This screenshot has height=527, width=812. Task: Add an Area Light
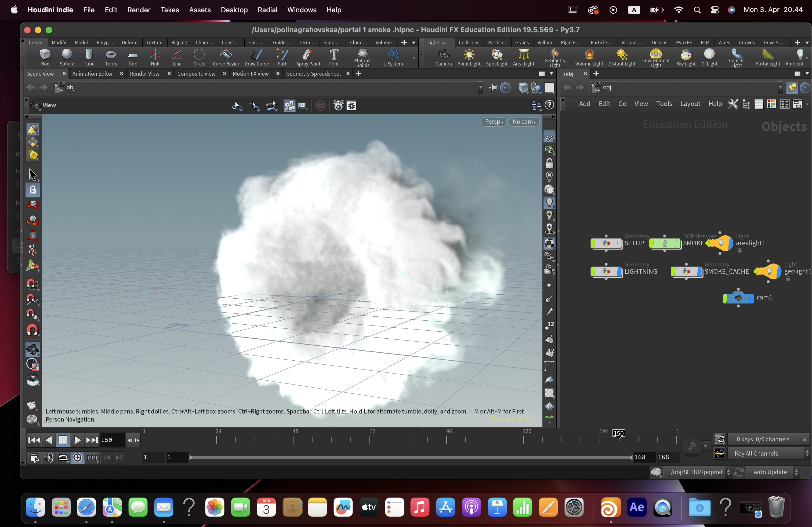pyautogui.click(x=523, y=57)
